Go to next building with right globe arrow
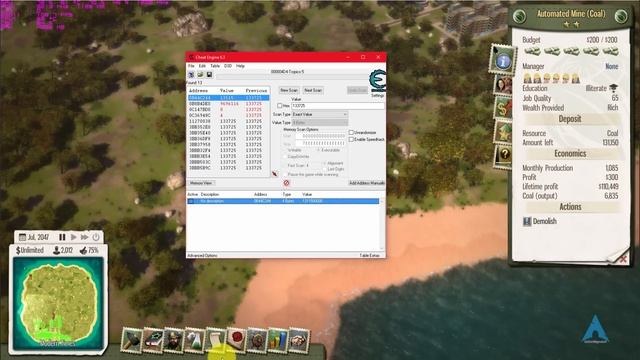 (621, 16)
